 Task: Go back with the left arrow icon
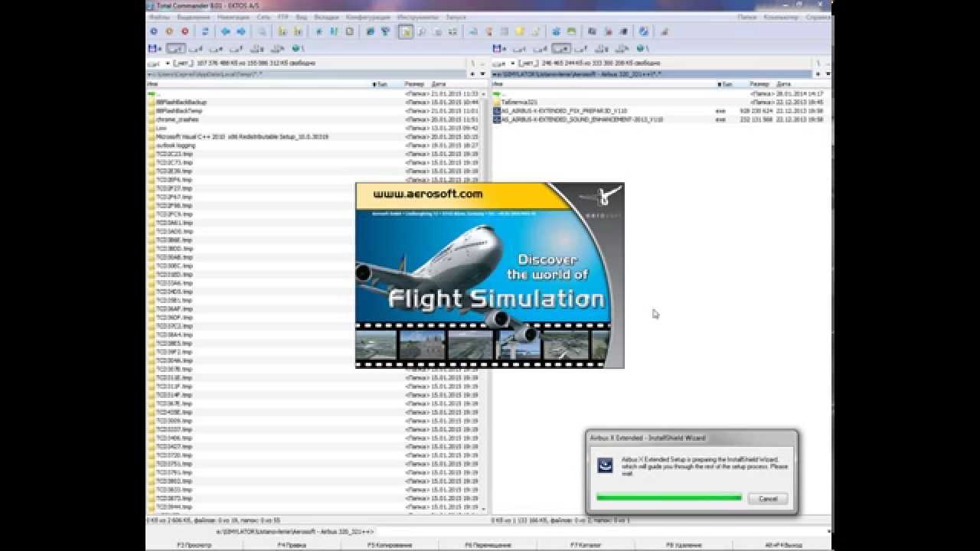click(225, 31)
